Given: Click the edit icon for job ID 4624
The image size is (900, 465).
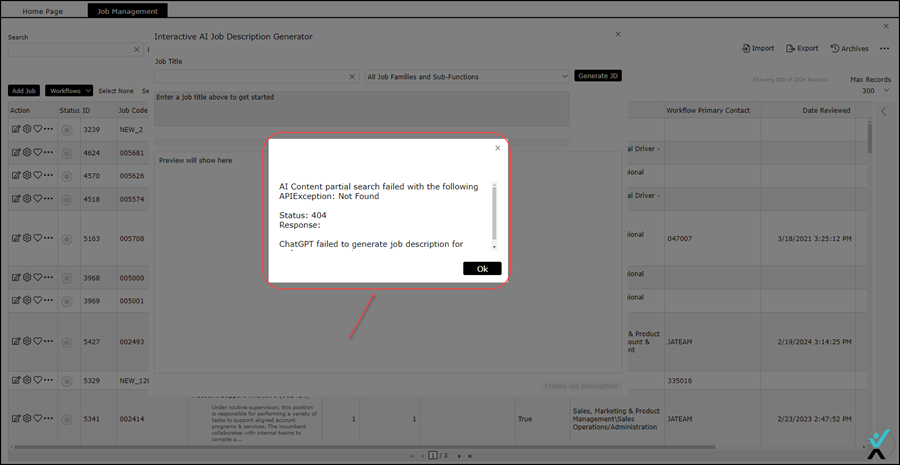Looking at the screenshot, I should [x=16, y=152].
